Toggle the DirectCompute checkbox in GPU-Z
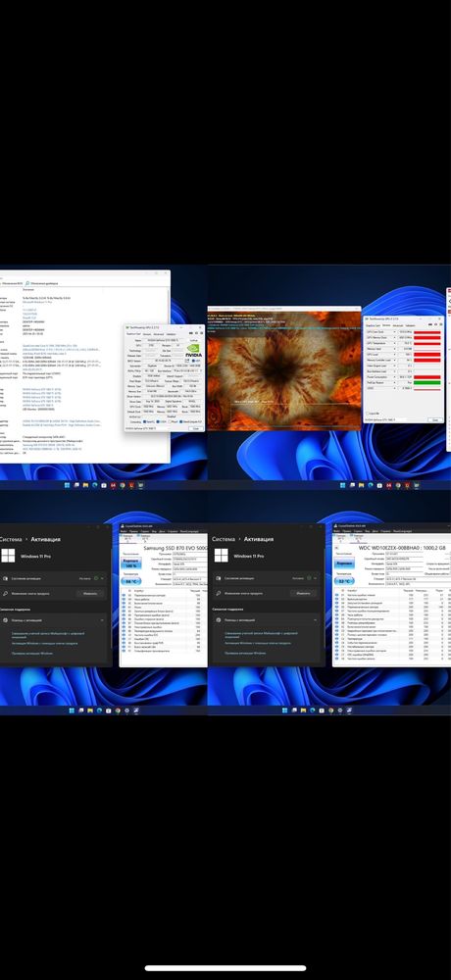Image resolution: width=451 pixels, height=980 pixels. click(180, 421)
